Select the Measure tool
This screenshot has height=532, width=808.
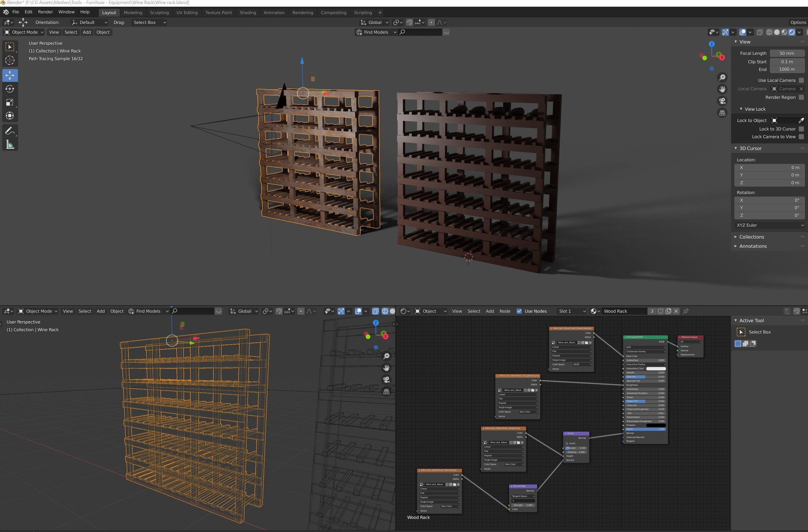point(10,145)
